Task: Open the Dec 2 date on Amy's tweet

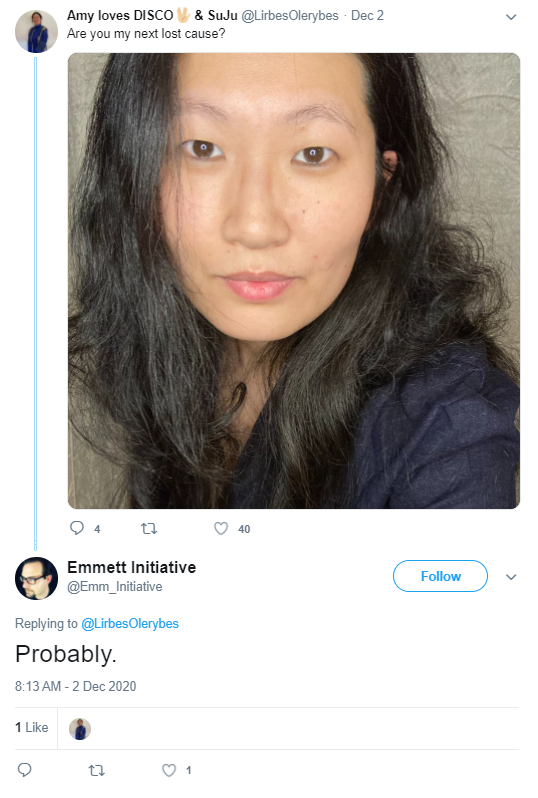Action: [x=367, y=16]
